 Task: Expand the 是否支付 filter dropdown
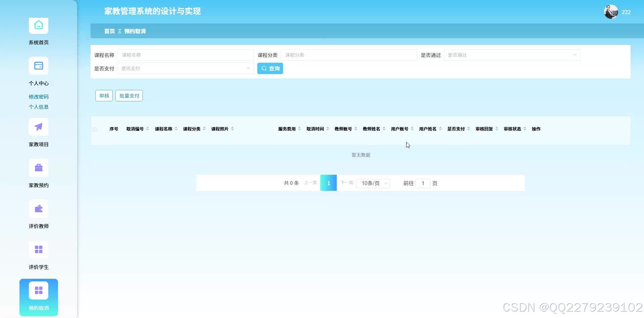point(185,68)
